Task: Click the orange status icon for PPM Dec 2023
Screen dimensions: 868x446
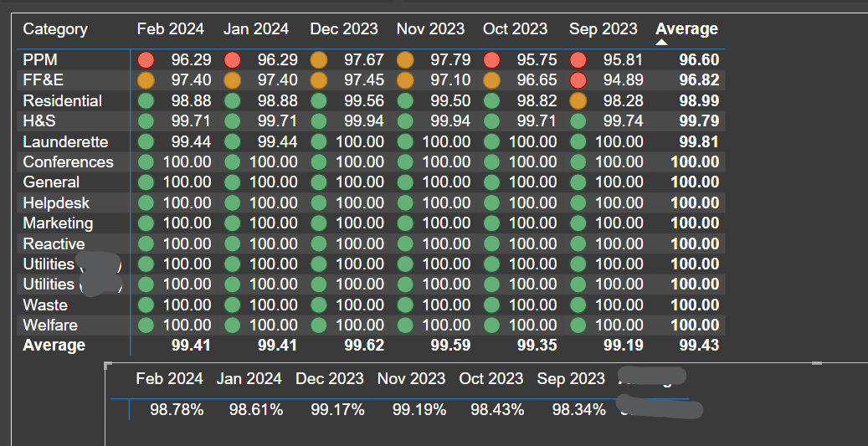Action: [x=319, y=59]
